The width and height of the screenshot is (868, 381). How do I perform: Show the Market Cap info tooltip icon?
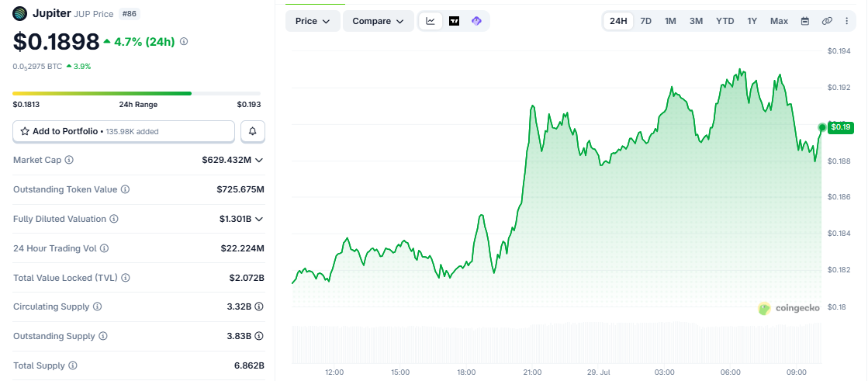click(x=69, y=160)
